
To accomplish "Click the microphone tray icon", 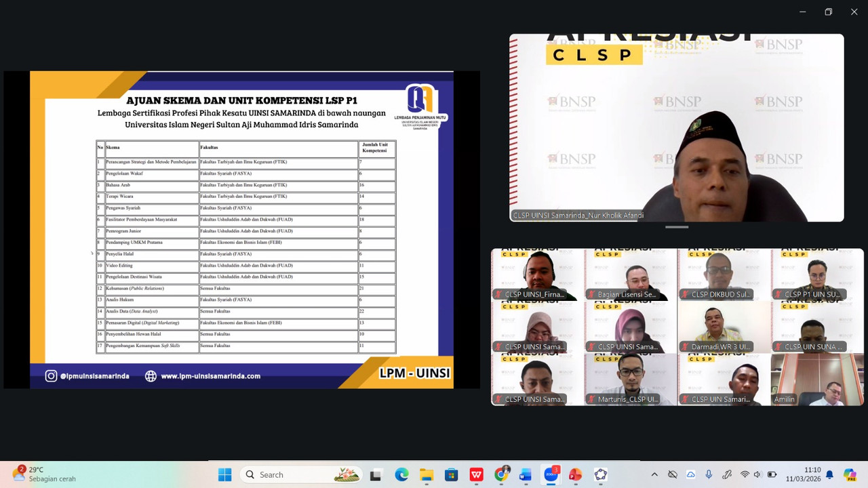I will point(709,474).
